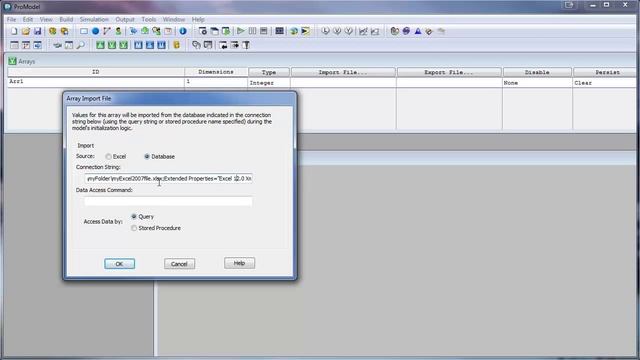640x360 pixels.
Task: Click the Import File... column button
Action: (343, 72)
